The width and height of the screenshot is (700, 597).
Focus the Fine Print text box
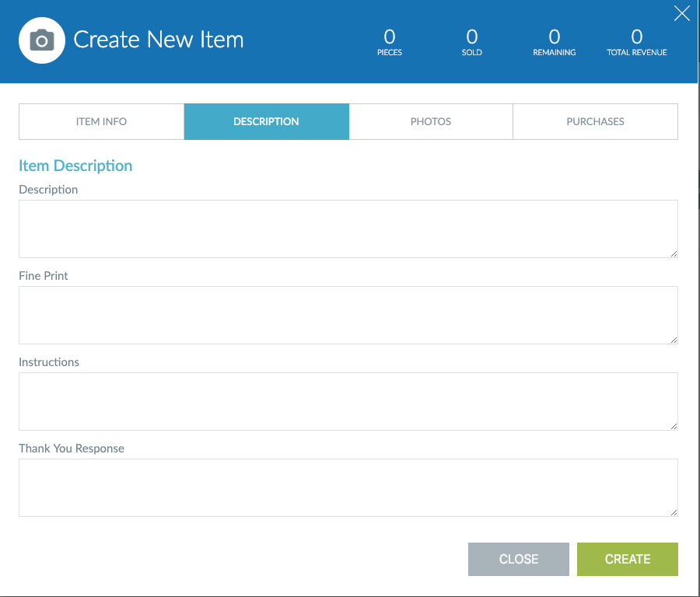[348, 315]
